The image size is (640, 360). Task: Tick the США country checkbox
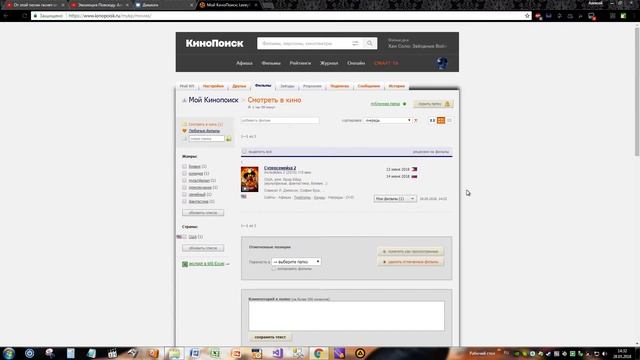pos(184,237)
